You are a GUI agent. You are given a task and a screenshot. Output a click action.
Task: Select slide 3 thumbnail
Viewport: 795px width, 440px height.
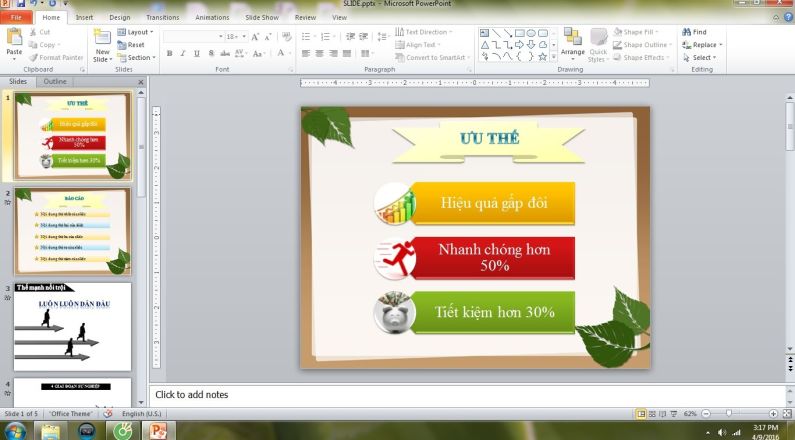click(x=73, y=327)
